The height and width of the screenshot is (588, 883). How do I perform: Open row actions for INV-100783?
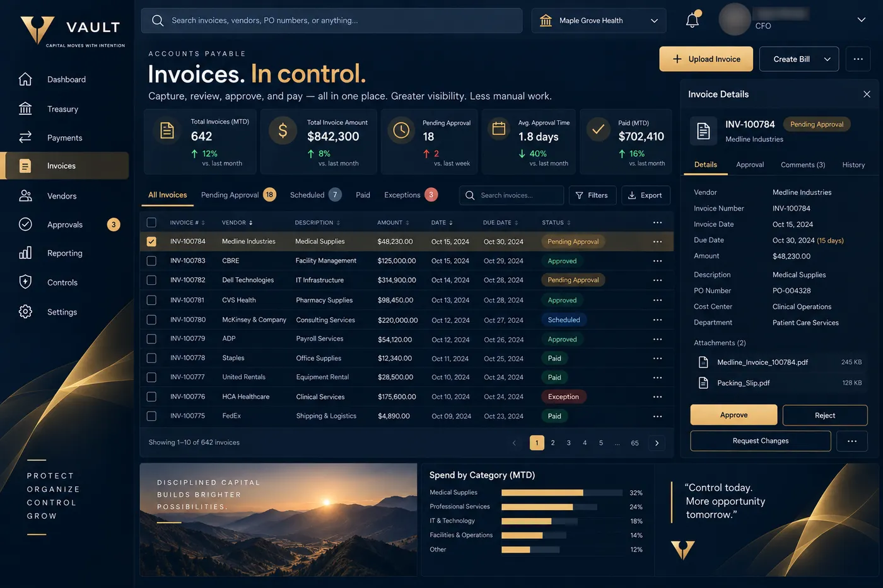pos(657,261)
